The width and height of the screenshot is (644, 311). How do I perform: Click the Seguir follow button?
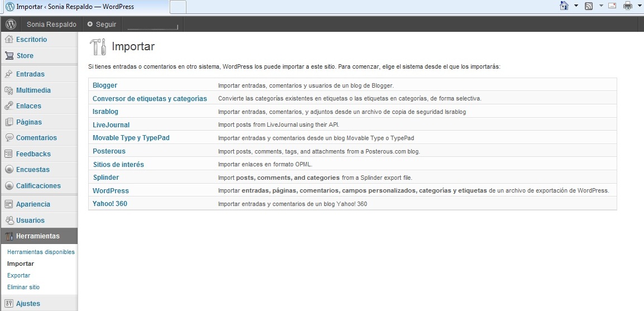click(x=102, y=25)
